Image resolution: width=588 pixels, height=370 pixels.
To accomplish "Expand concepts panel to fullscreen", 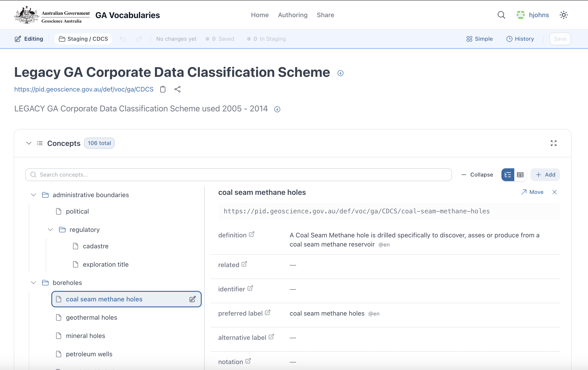I will tap(553, 143).
